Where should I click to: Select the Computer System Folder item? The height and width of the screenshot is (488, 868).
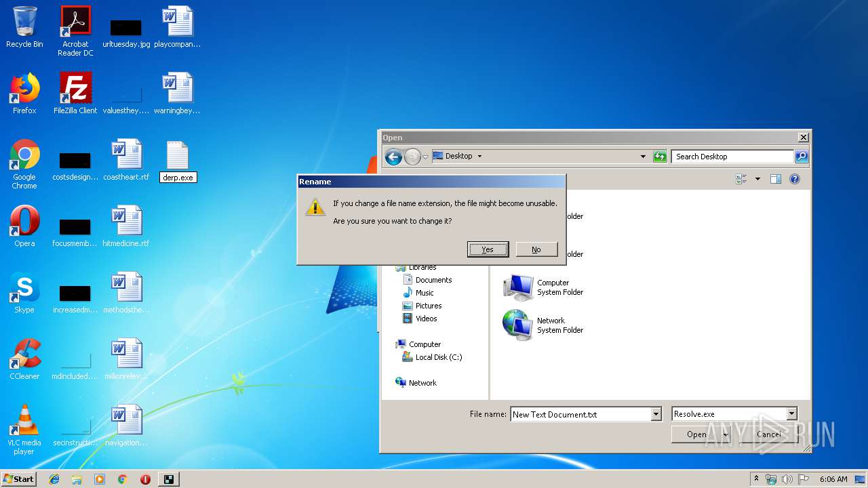[543, 287]
